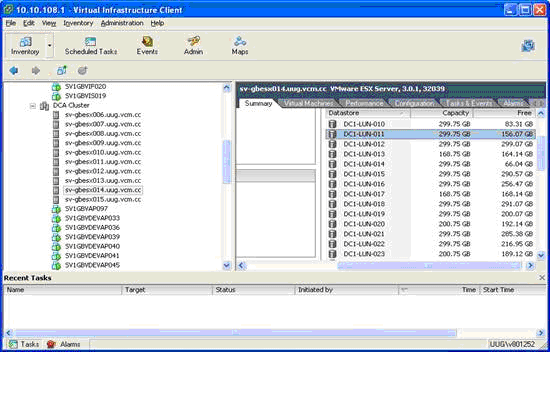Click Recent Tasks horizontal scrollbar thumb
The width and height of the screenshot is (550, 410).
235,332
